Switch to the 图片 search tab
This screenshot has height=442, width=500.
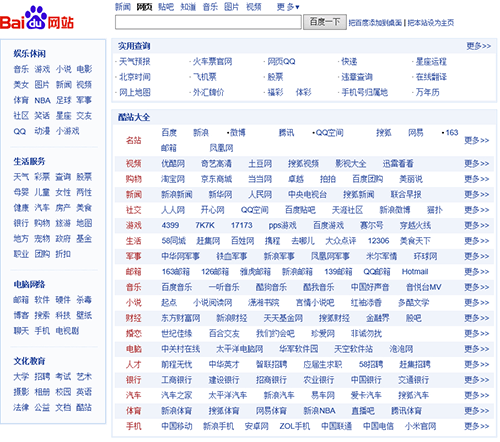pos(232,7)
